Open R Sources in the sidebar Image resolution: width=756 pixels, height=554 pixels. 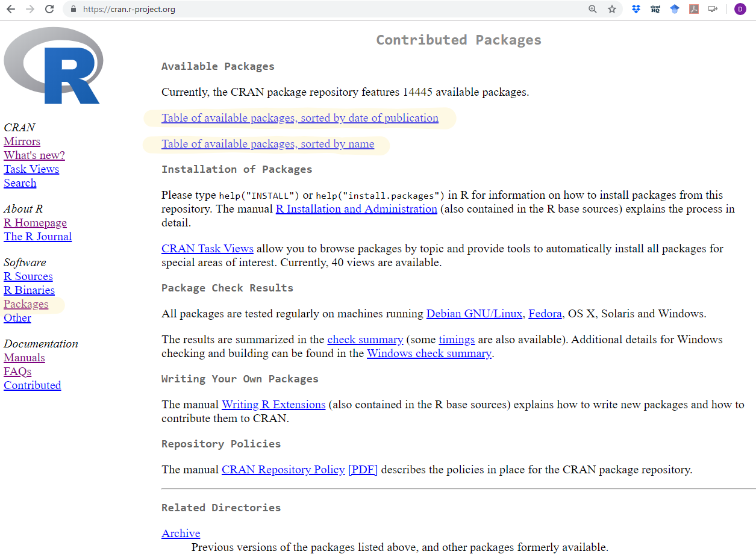[28, 276]
